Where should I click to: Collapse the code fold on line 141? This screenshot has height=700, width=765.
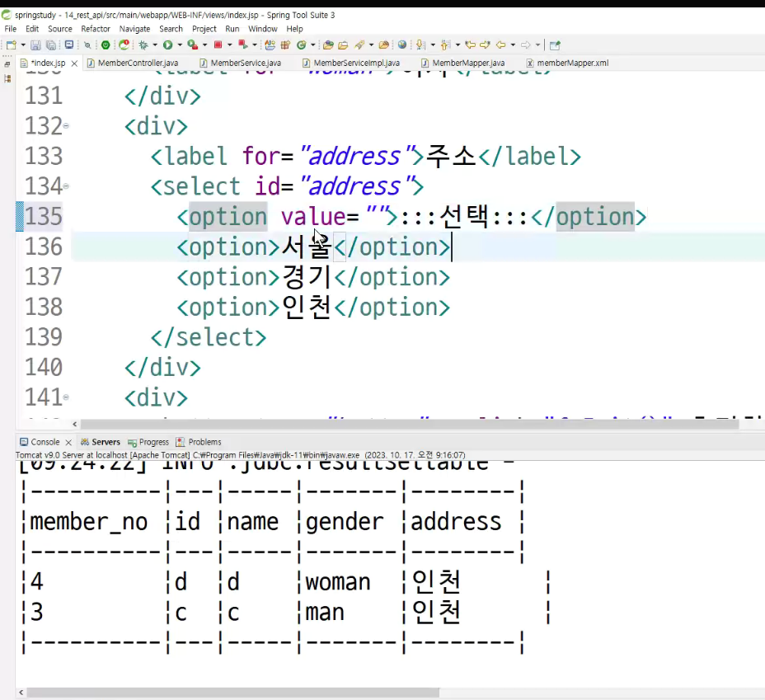(66, 397)
